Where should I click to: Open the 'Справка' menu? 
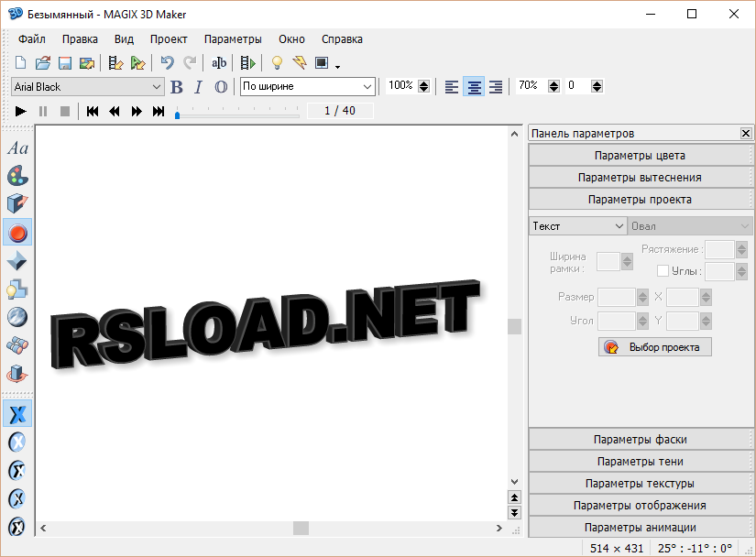pyautogui.click(x=342, y=39)
